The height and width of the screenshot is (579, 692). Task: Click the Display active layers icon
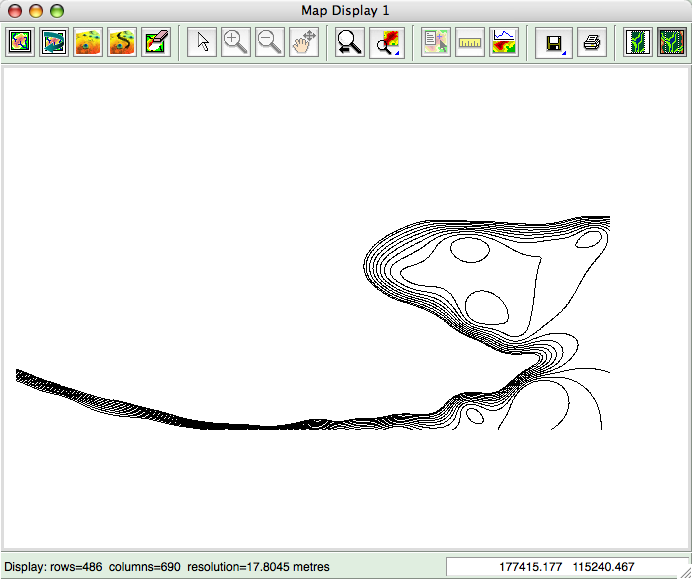tap(21, 42)
